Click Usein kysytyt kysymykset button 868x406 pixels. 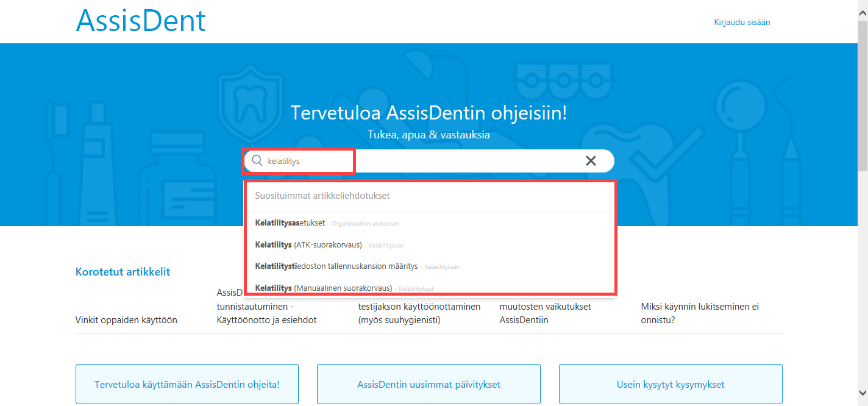(671, 385)
